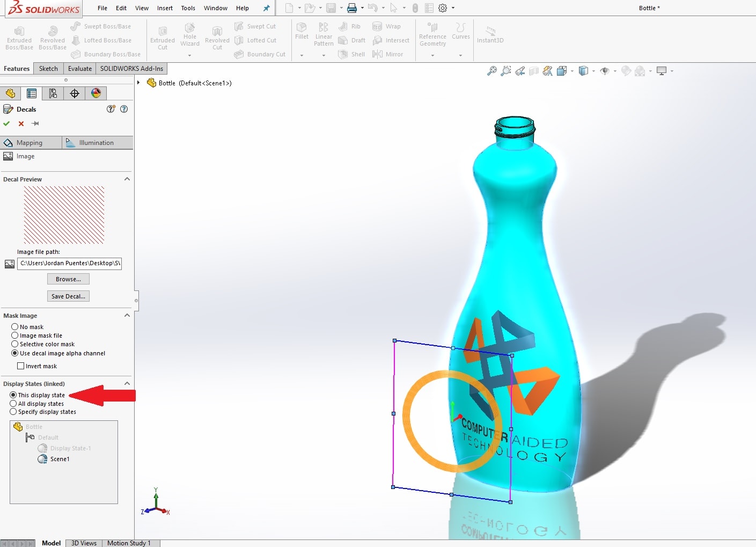Select the Shell tool
Image resolution: width=756 pixels, height=547 pixels.
point(351,54)
